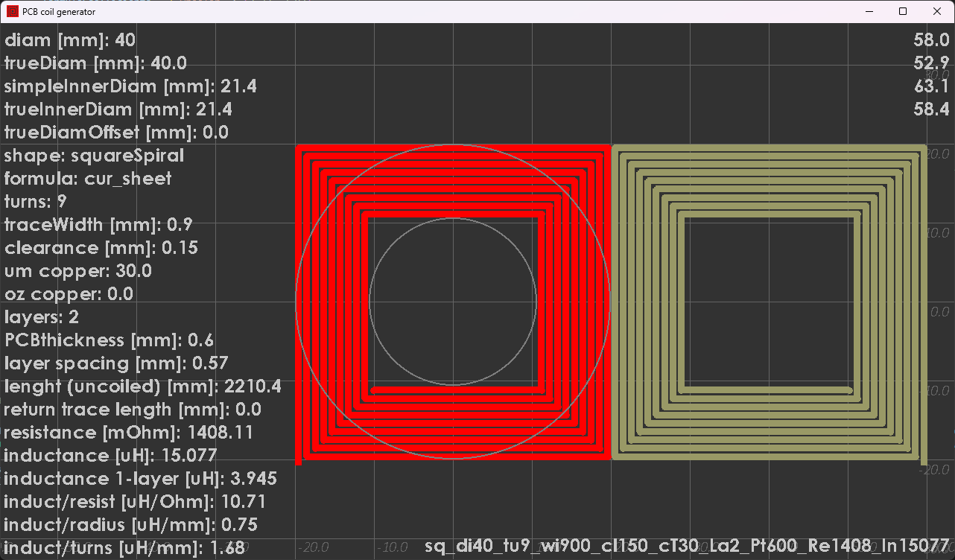Click the oz copper: 0.0 line

(69, 294)
